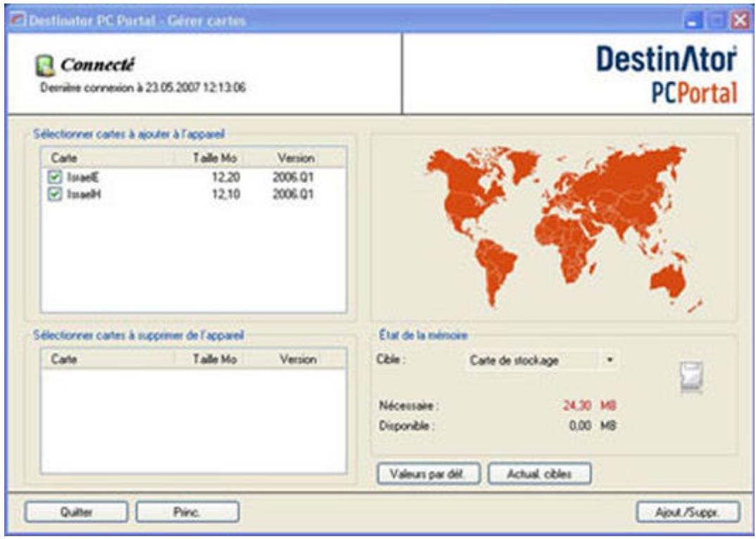Click the 12,10 size value
Viewport: 756px width, 539px height.
[225, 194]
